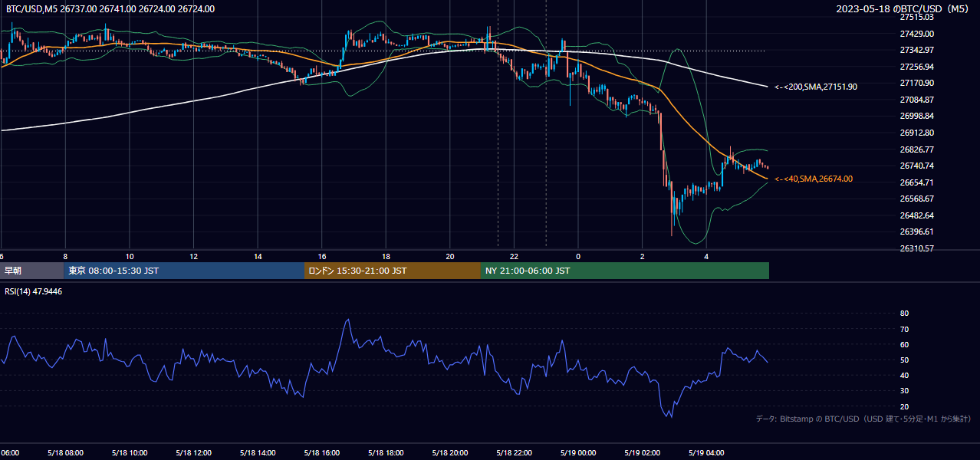Image resolution: width=980 pixels, height=460 pixels.
Task: Click hour label 10 under the price chart
Action: tap(130, 256)
